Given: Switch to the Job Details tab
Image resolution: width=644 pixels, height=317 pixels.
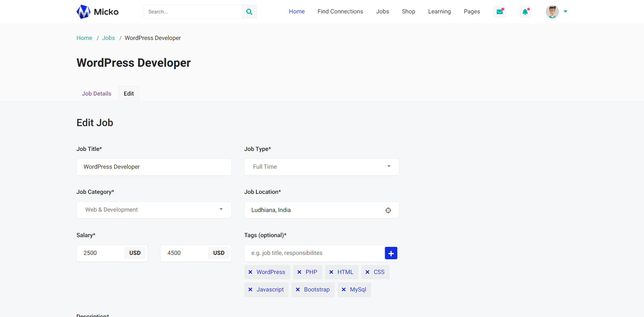Looking at the screenshot, I should coord(97,94).
